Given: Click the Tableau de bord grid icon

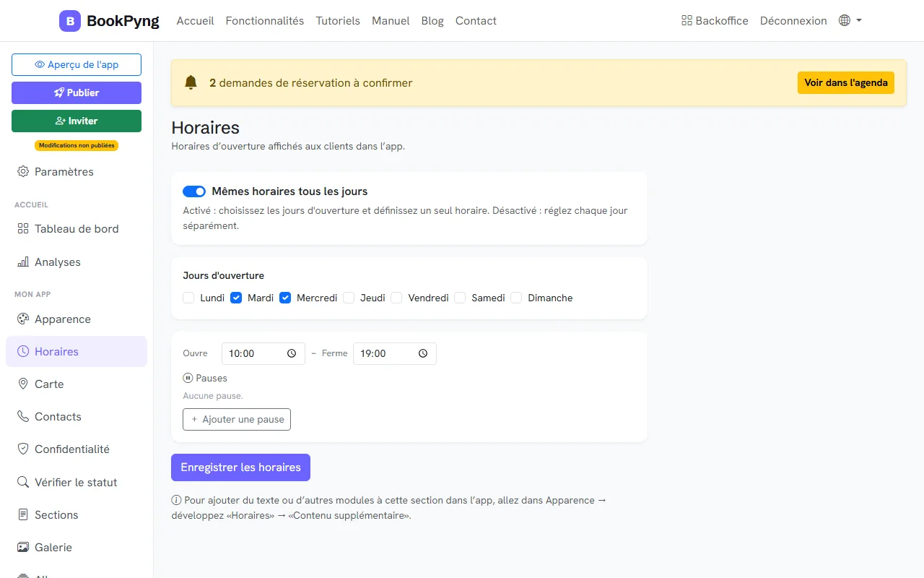Looking at the screenshot, I should 23,228.
